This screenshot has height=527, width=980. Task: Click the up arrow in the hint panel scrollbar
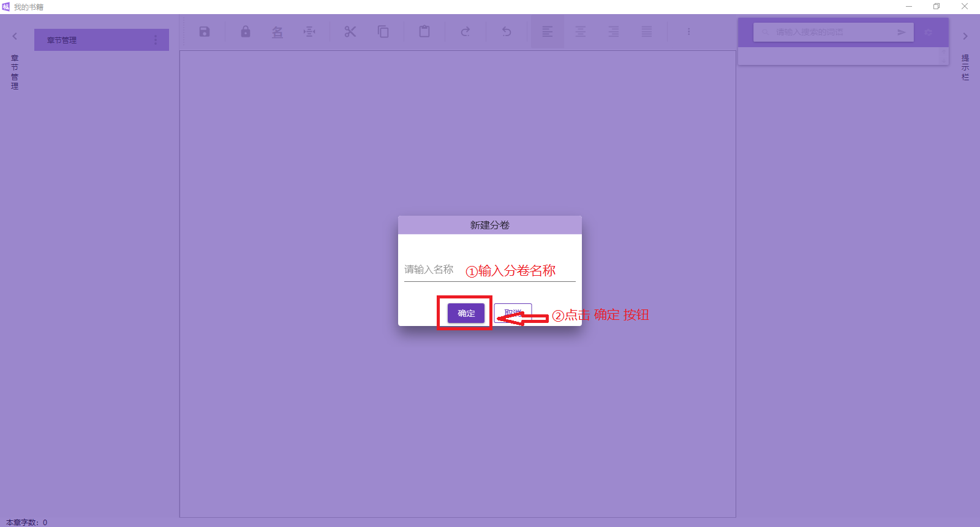pos(943,51)
